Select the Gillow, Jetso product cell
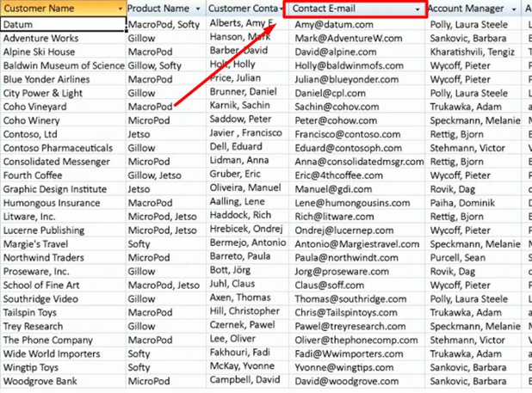Screen dimensions: 532x393 pos(166,175)
